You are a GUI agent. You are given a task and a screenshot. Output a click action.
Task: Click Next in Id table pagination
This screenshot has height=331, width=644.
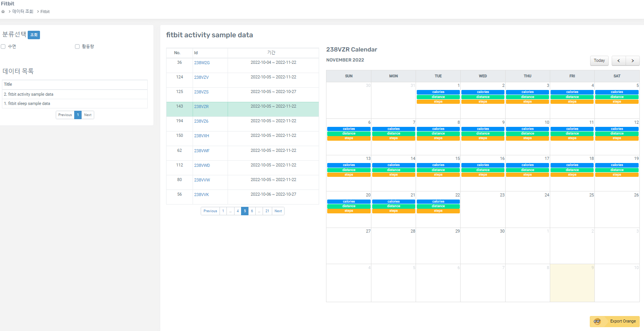(278, 211)
